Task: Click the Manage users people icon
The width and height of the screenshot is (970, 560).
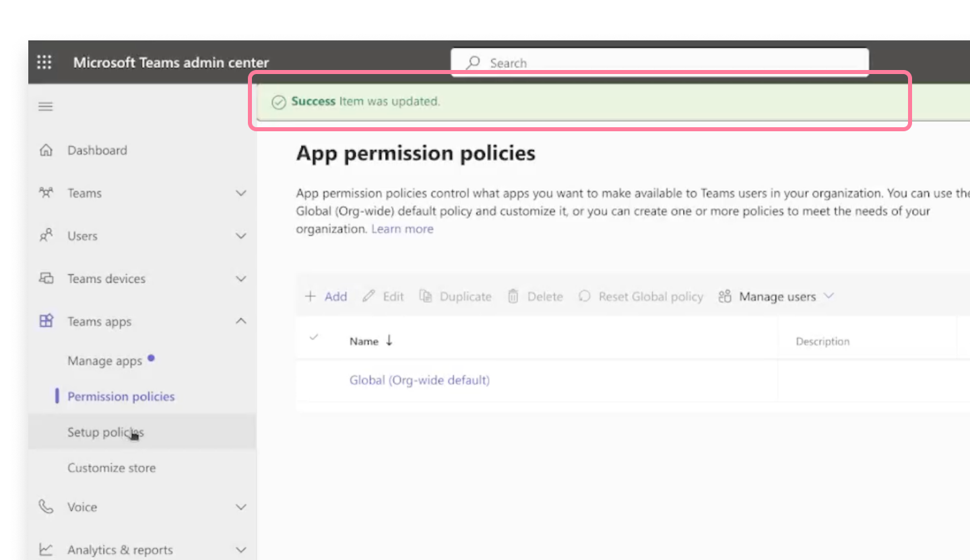Action: (725, 297)
